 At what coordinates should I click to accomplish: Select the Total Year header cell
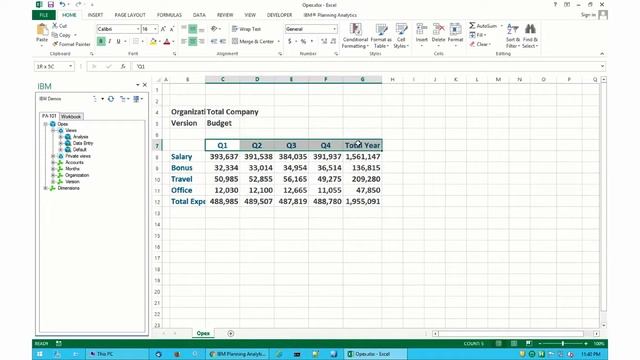362,145
